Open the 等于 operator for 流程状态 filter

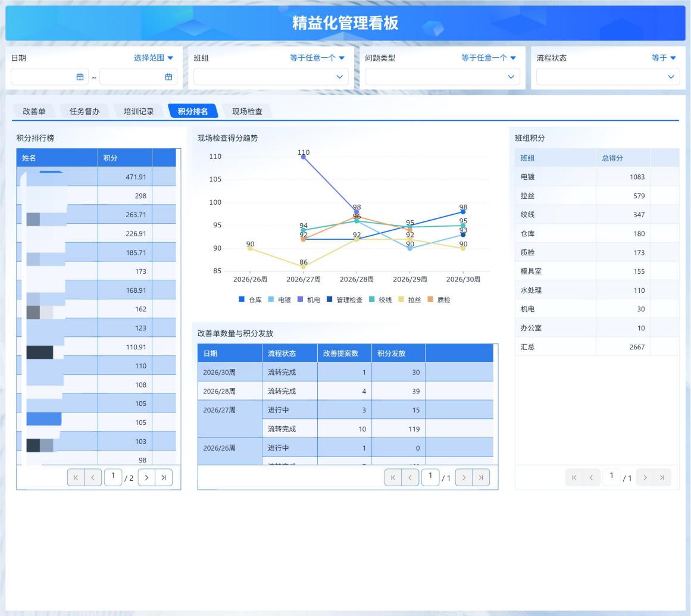pos(664,58)
